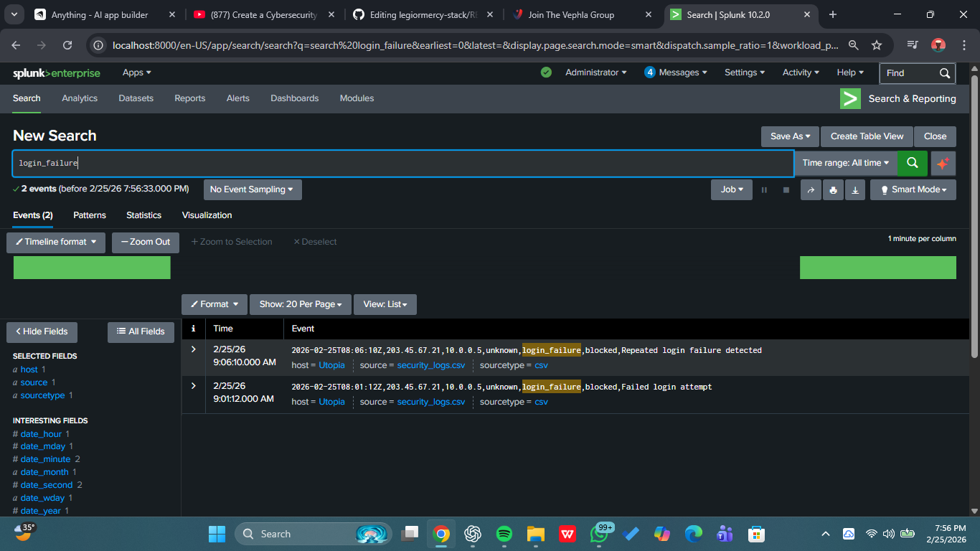Pause the search job
The width and height of the screenshot is (980, 551).
[x=764, y=190]
